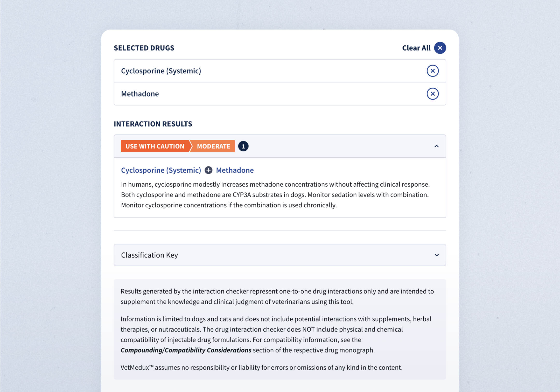
Task: Click the INTERACTION RESULTS heading
Action: [x=153, y=124]
